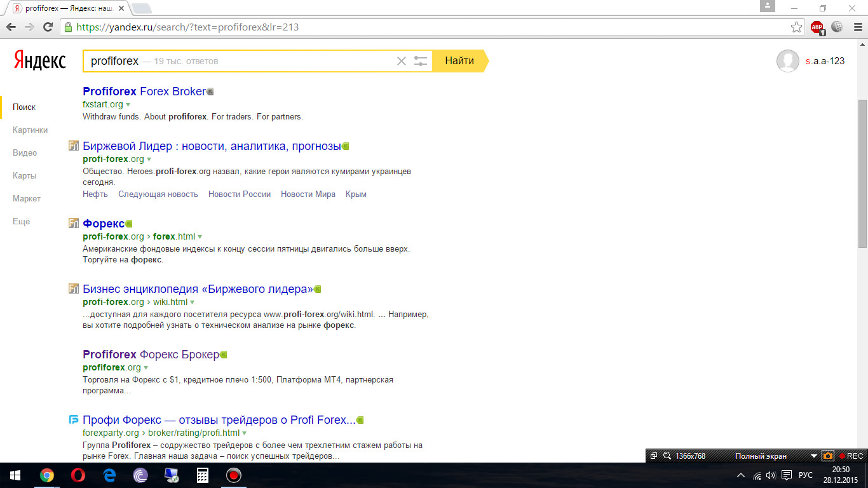868x488 pixels.
Task: Expand the arrow next to forex.html
Action: click(200, 236)
